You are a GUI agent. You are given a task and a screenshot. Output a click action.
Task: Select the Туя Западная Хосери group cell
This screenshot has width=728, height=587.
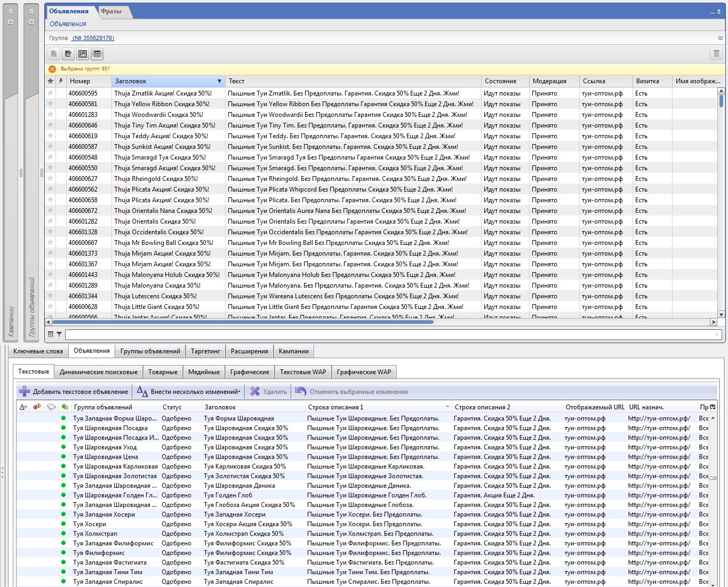pyautogui.click(x=116, y=514)
